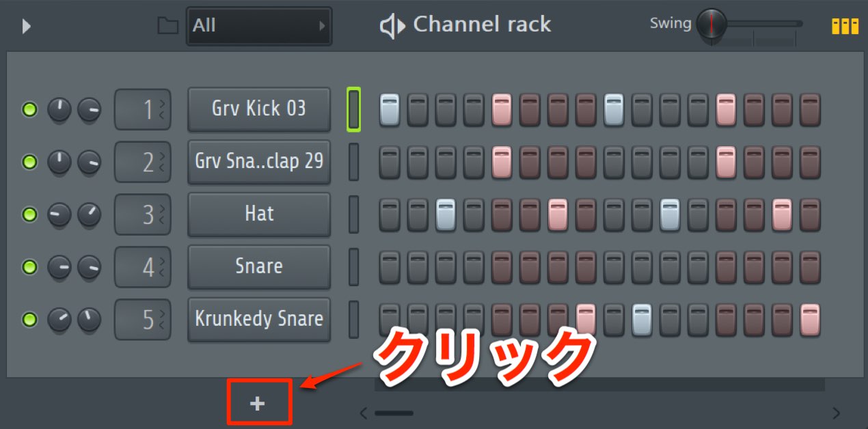
Task: Open the Grv Kick 03 channel button
Action: click(259, 109)
